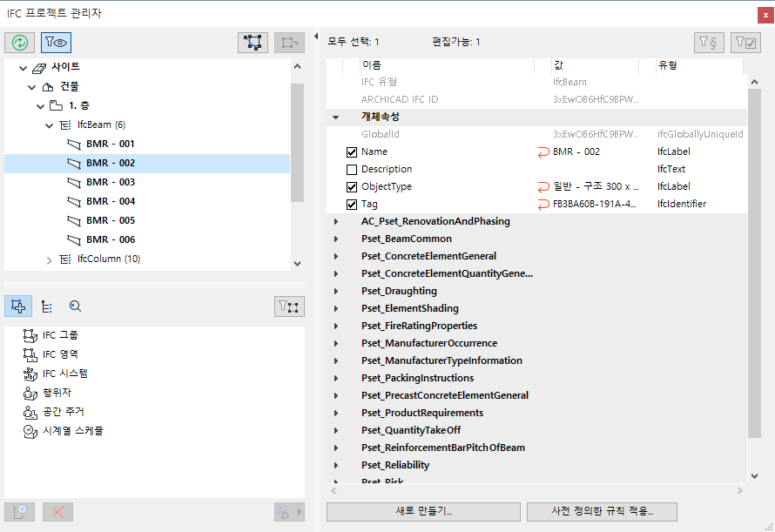This screenshot has width=775, height=532.
Task: Expand AC_Pset_RenovationAndPhasing property set
Action: pyautogui.click(x=336, y=221)
